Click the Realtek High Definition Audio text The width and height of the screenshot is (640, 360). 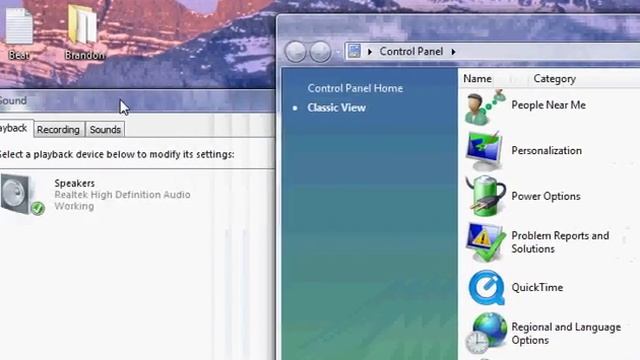point(122,195)
